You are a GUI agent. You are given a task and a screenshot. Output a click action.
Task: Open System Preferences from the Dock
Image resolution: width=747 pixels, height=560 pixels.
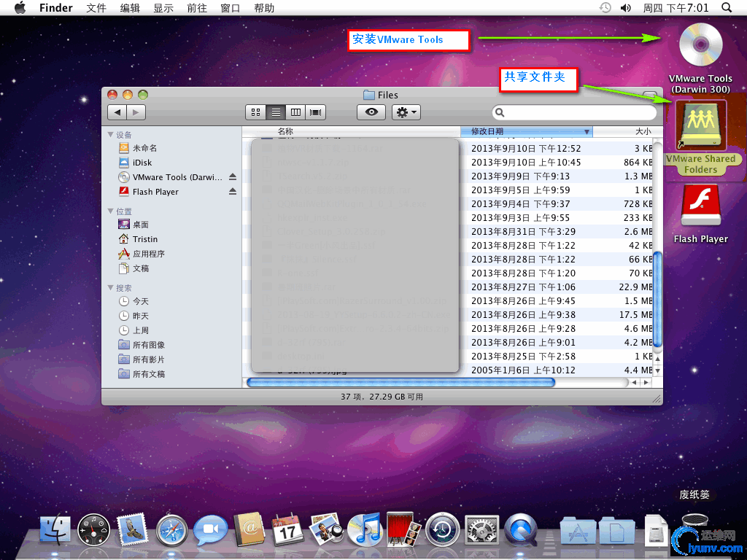481,530
